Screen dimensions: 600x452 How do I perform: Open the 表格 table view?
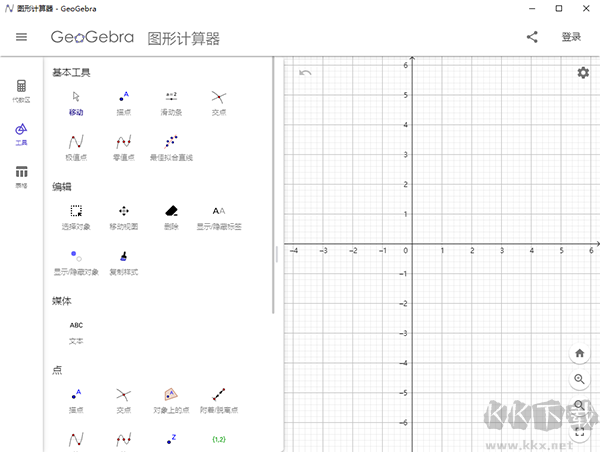click(21, 177)
